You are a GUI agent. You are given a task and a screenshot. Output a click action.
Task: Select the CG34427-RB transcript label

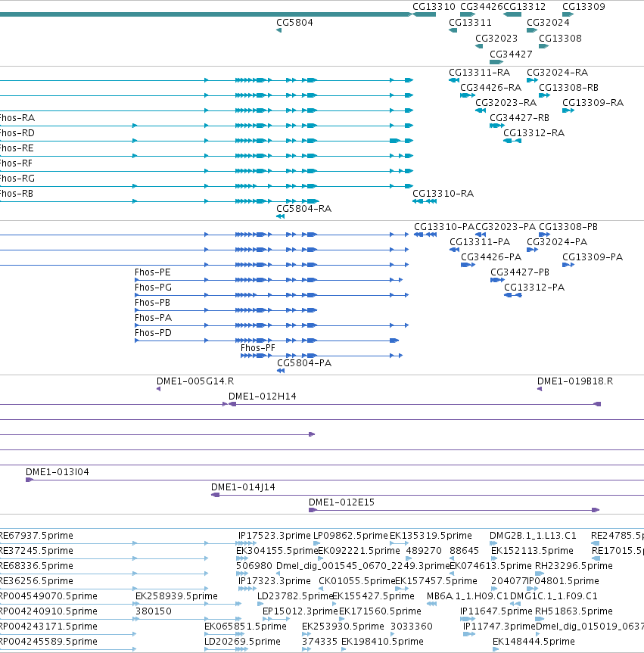(519, 118)
